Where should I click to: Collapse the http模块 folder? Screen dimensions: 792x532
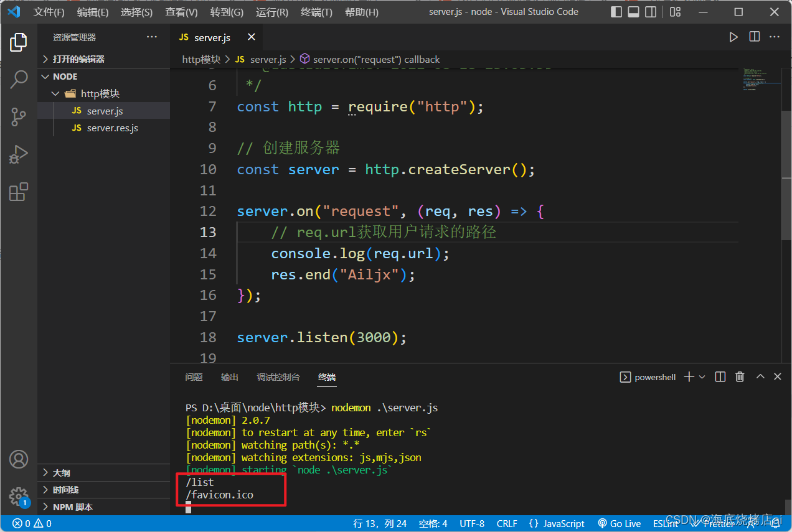point(100,93)
